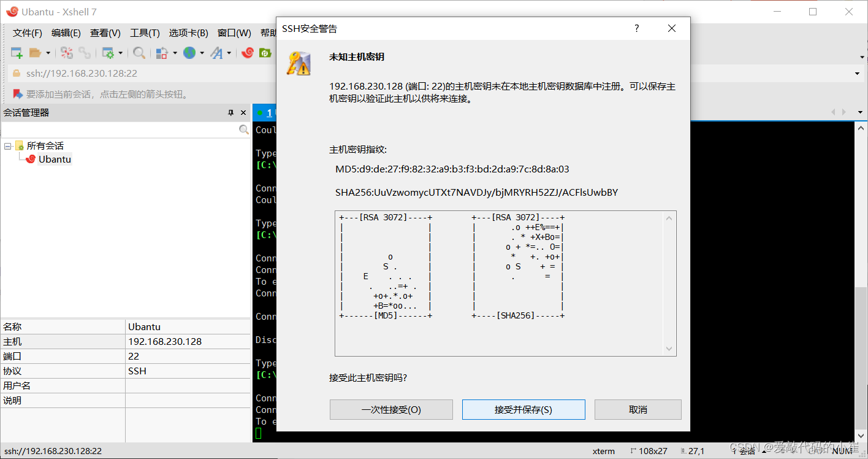Click the host value 192.168.230.128 cell
The height and width of the screenshot is (459, 868).
[188, 342]
